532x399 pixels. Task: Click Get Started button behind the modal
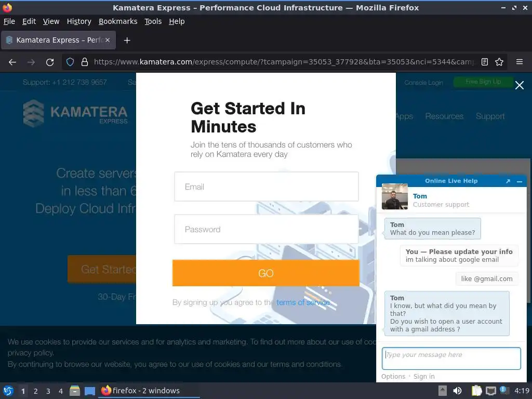(x=102, y=269)
